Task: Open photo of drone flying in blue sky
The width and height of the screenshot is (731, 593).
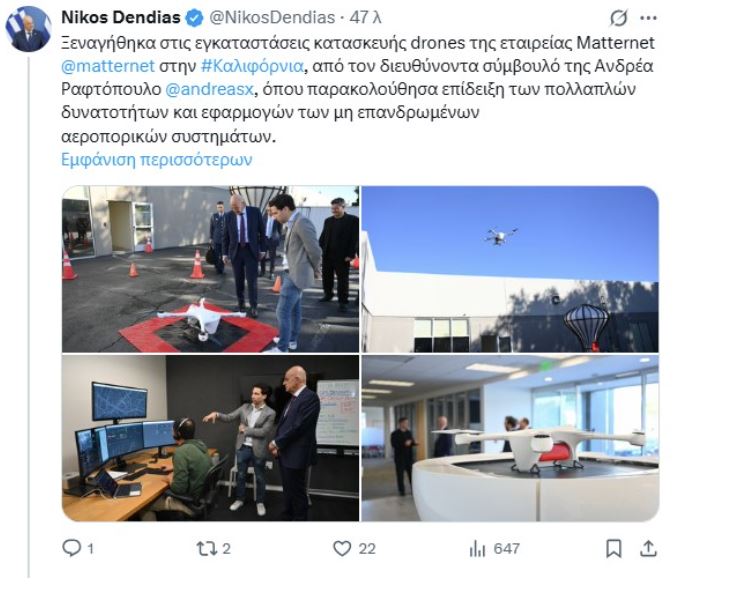Action: pos(510,269)
